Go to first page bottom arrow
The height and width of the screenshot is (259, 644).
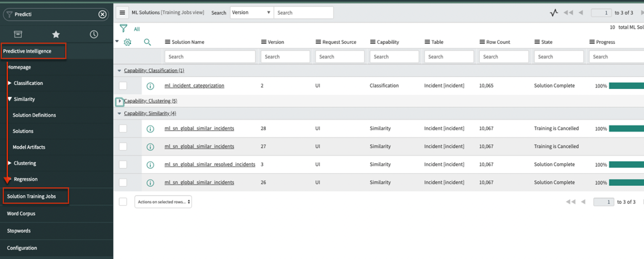coord(570,201)
